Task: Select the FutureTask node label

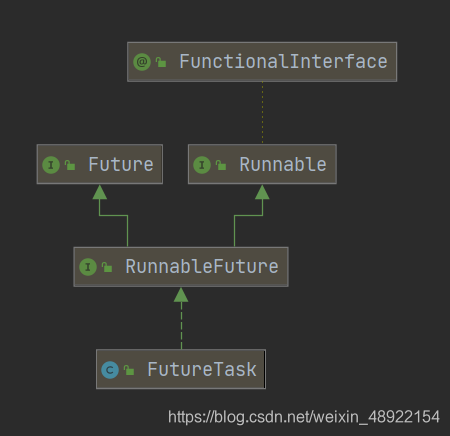Action: [x=202, y=370]
